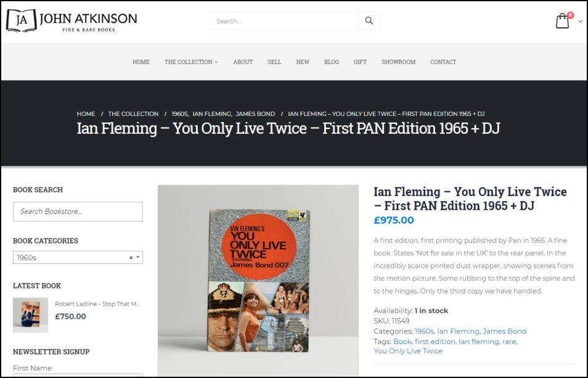Expand The Collection menu
Viewport: 588px width, 378px height.
(x=191, y=62)
